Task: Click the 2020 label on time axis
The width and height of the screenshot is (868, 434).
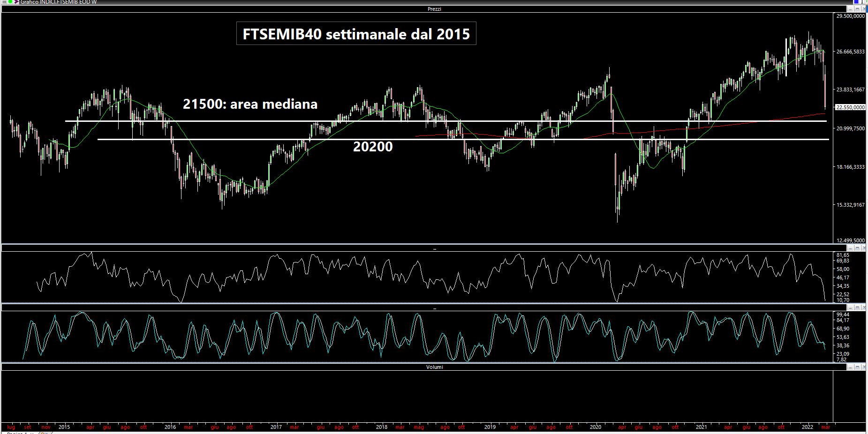Action: (596, 427)
